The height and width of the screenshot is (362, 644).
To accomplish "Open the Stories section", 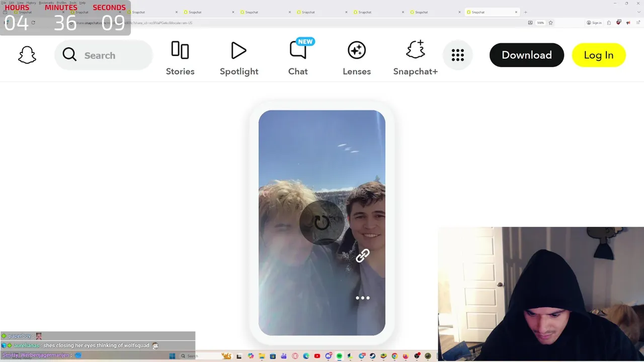I will pyautogui.click(x=180, y=59).
